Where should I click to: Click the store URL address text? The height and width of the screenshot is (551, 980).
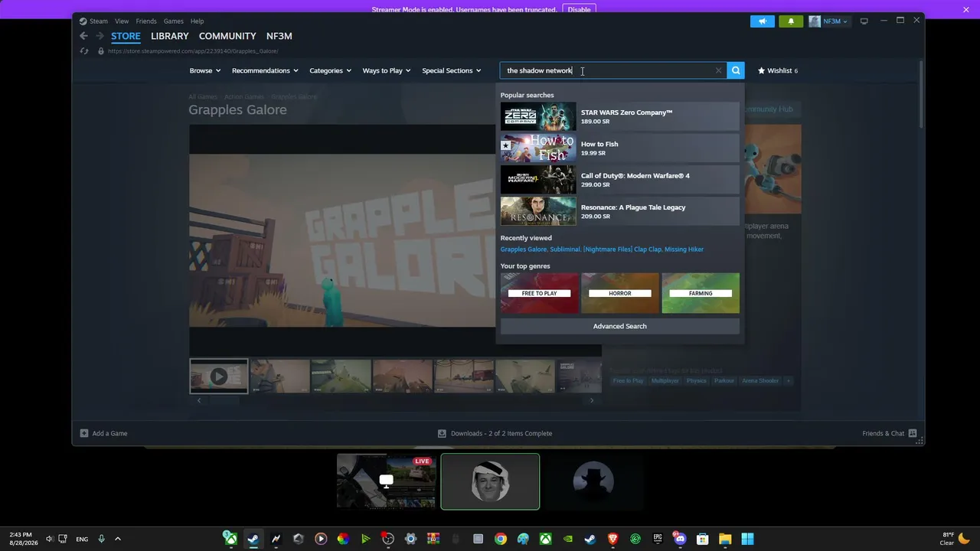coord(193,51)
